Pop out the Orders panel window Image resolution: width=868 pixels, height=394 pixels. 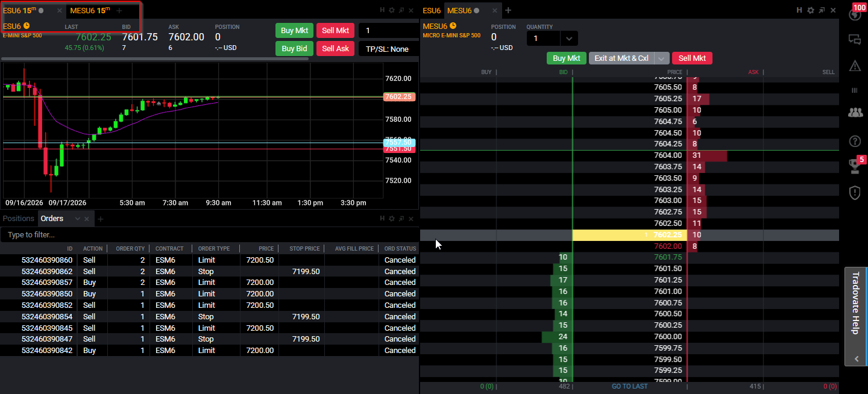(401, 219)
